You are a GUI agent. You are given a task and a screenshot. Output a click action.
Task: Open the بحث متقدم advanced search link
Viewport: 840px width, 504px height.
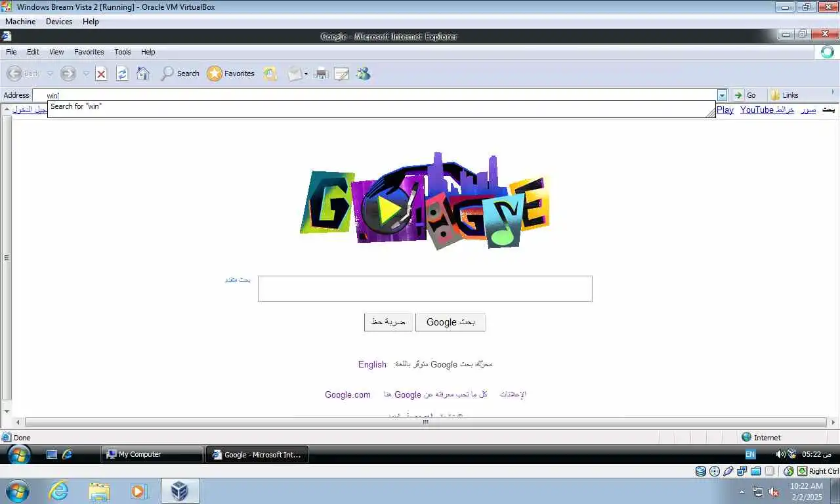tap(238, 280)
